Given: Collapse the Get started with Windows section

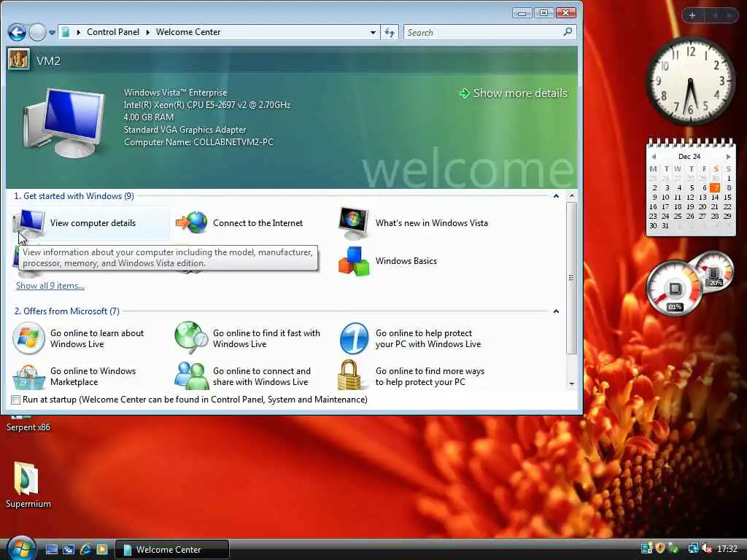Looking at the screenshot, I should click(x=556, y=196).
